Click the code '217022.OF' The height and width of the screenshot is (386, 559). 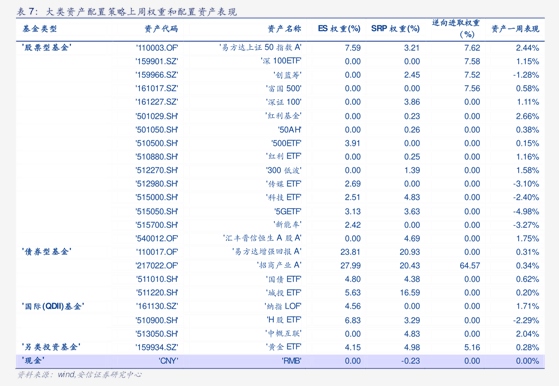(x=157, y=266)
